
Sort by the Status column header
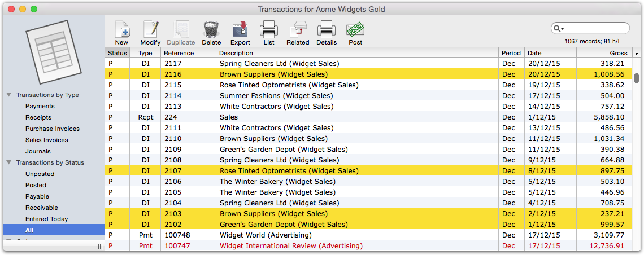point(118,53)
